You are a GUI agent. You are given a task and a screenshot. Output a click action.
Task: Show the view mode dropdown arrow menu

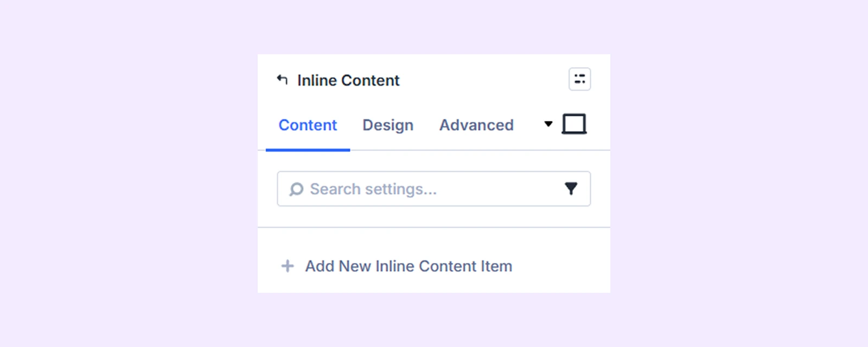click(x=548, y=124)
